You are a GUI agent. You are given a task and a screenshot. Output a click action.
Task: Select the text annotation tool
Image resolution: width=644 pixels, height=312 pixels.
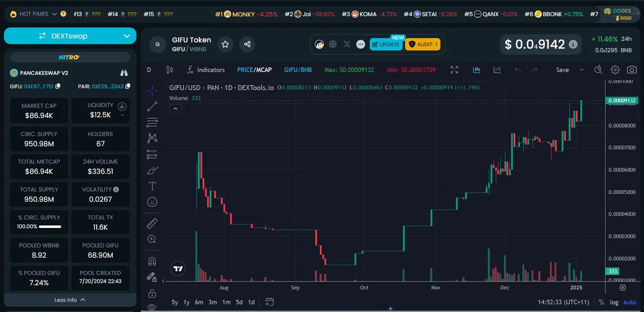152,186
